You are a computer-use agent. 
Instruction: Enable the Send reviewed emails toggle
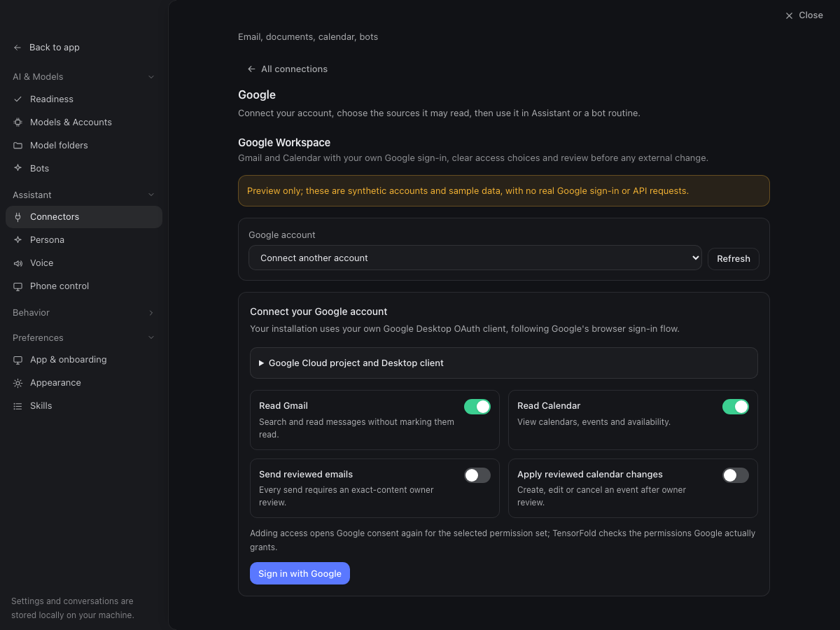coord(477,475)
